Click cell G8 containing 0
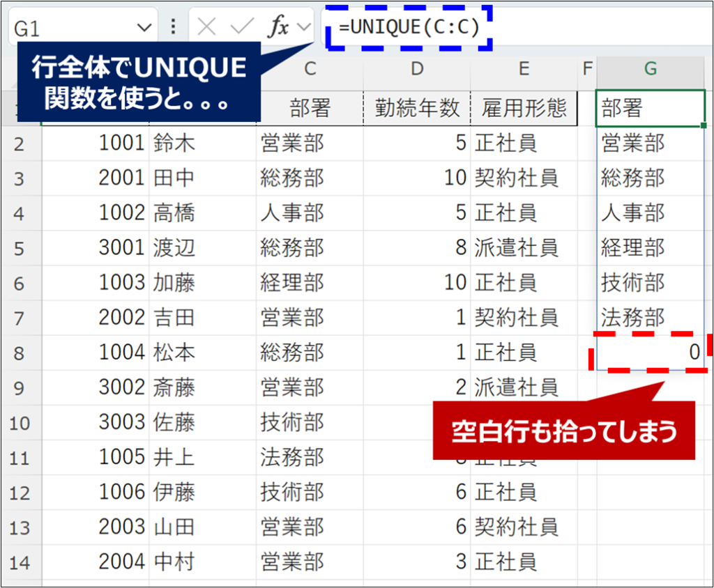The image size is (714, 588). (650, 353)
